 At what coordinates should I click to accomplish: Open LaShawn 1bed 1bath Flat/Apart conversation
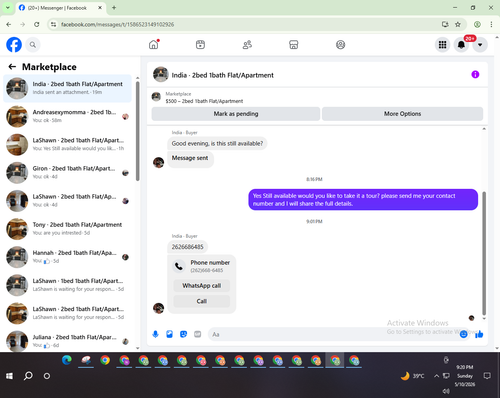68,285
